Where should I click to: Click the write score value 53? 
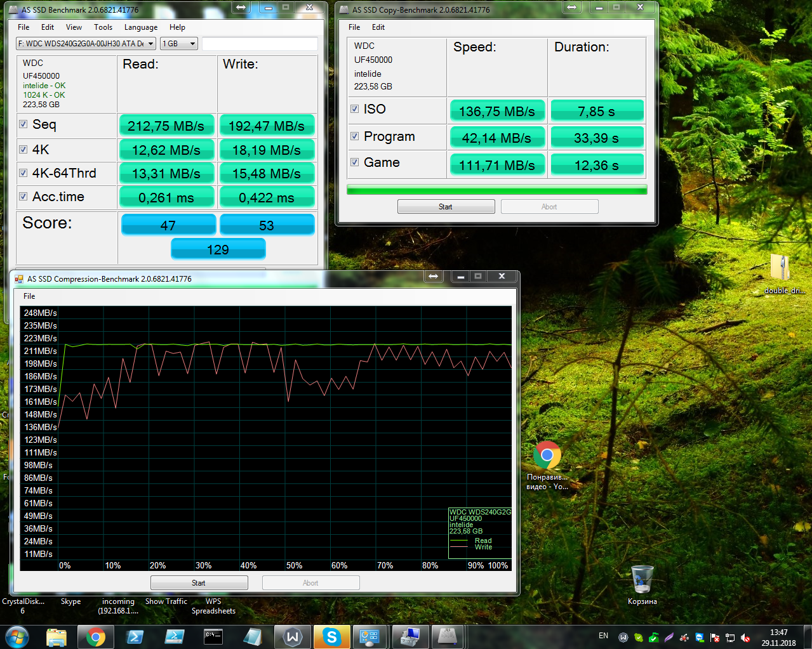[x=267, y=225]
